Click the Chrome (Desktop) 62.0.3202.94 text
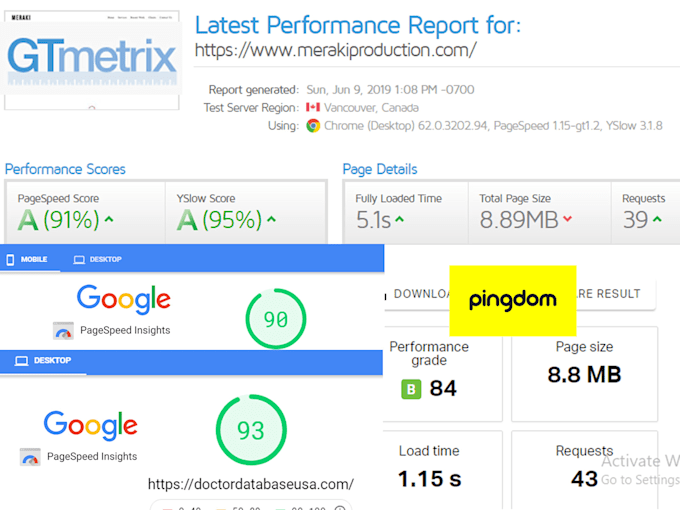Screen dimensions: 680x510 coord(406,126)
